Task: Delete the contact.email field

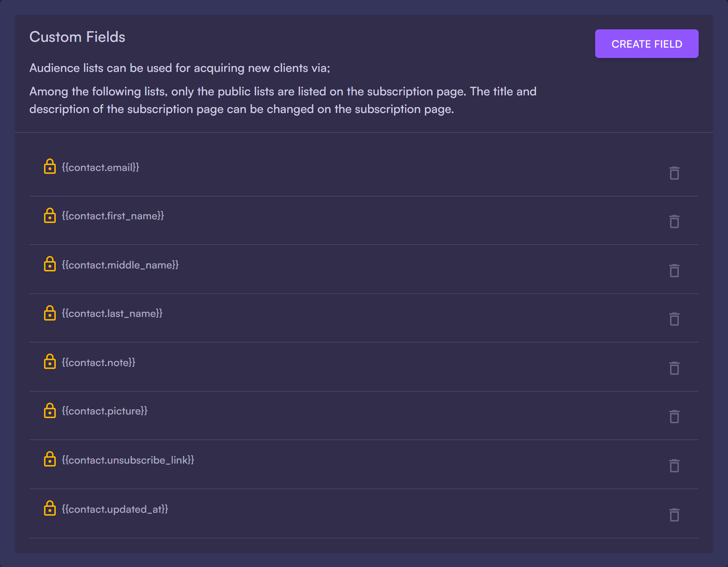Action: pos(674,173)
